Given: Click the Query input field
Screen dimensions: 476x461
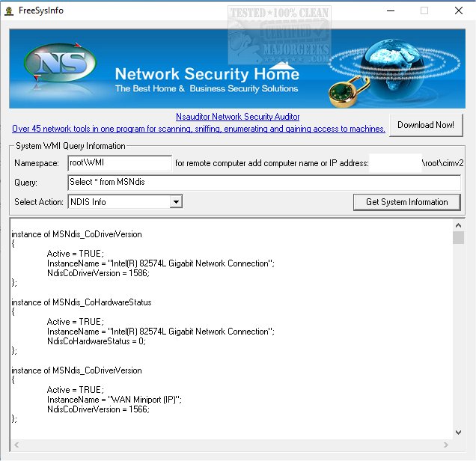Looking at the screenshot, I should point(264,183).
